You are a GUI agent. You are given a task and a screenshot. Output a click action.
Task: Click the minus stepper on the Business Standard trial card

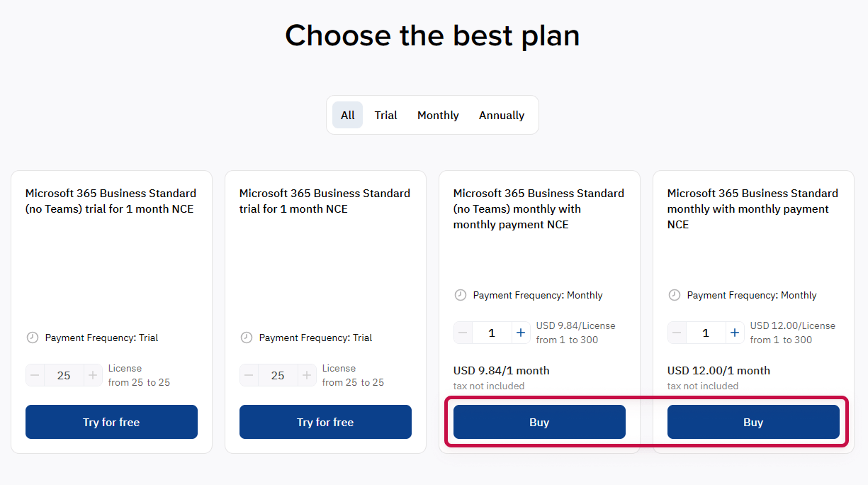(x=249, y=375)
